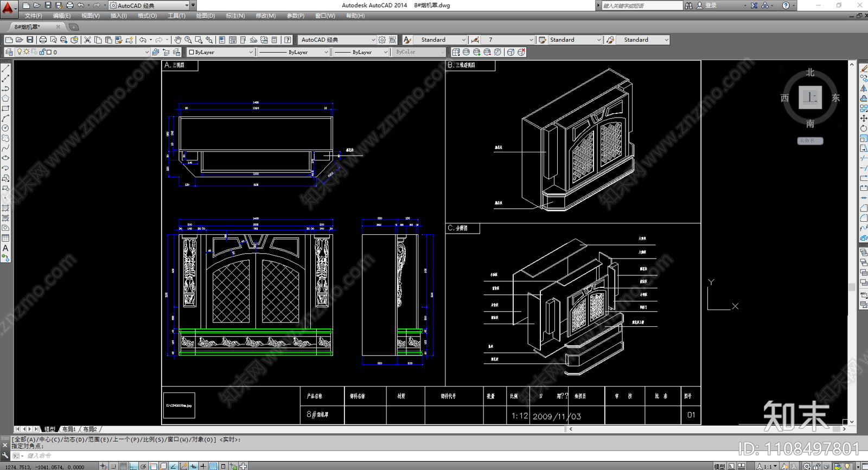Select the Multiline Text 'A' tool

point(5,248)
